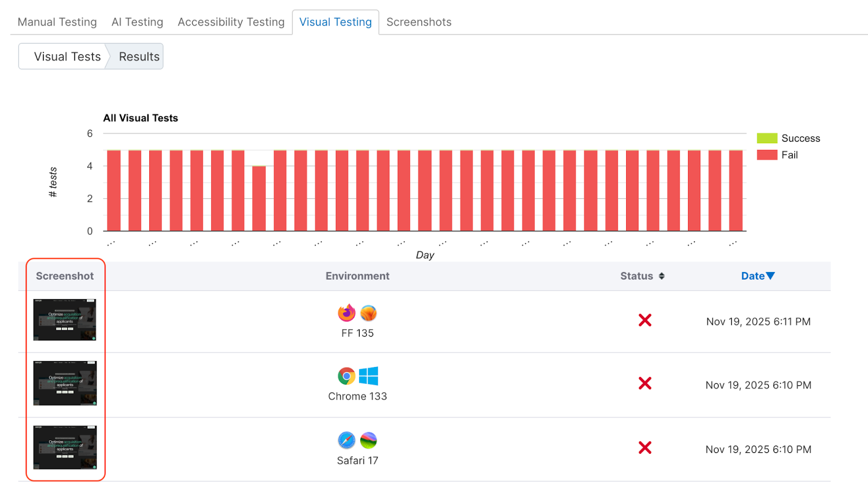Sort table by Status column arrows
Viewport: 868px width, 487px height.
(661, 276)
